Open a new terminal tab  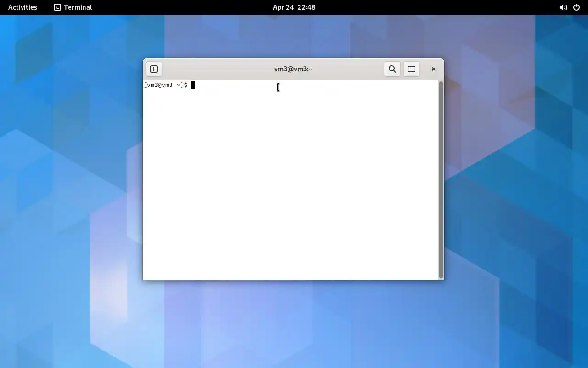(154, 69)
